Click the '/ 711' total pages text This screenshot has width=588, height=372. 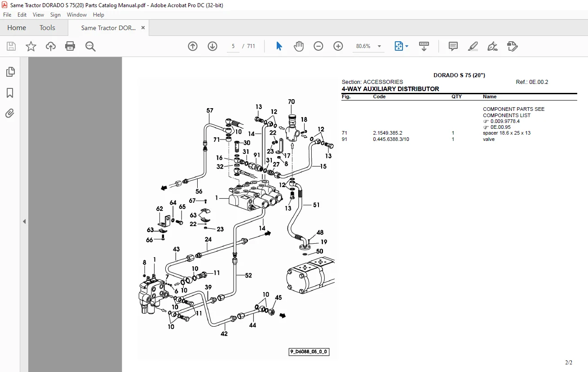(x=248, y=46)
